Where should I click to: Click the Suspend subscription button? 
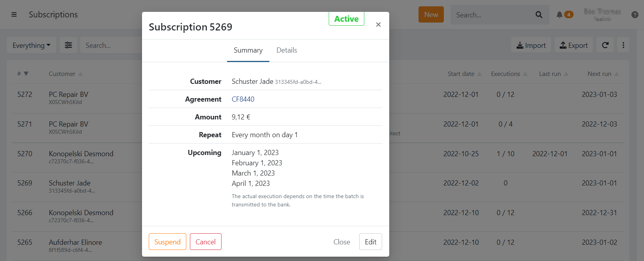[x=167, y=242]
